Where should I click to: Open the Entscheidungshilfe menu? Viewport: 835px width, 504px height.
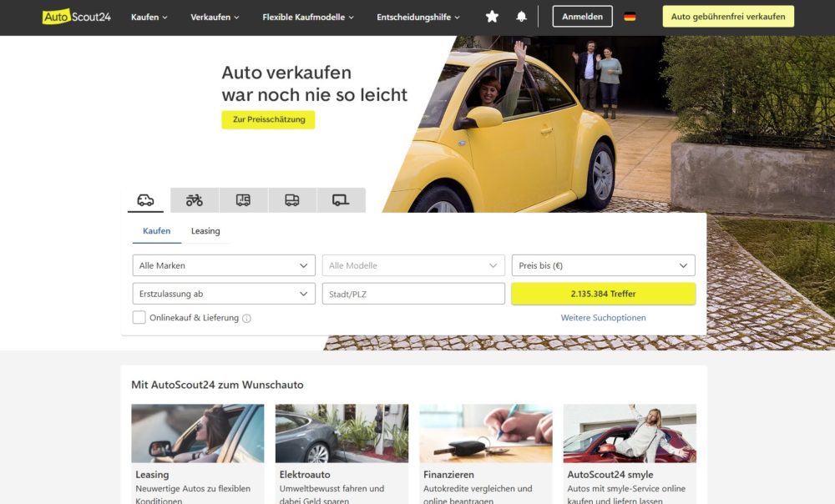(x=418, y=17)
